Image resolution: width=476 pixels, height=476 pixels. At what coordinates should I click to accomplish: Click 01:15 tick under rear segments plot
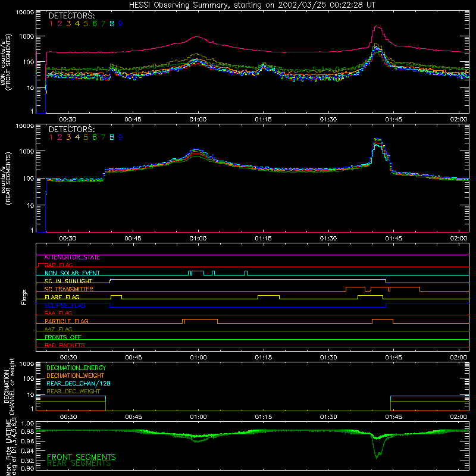(263, 239)
